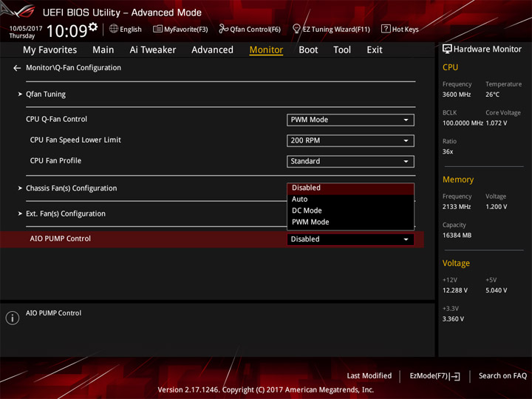The height and width of the screenshot is (399, 532).
Task: Click Search on FAQ
Action: point(502,376)
